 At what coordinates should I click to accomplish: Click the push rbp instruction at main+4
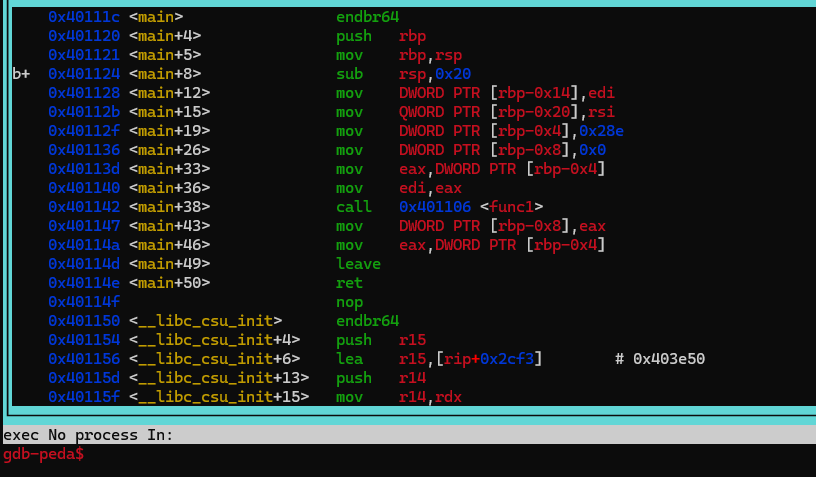(x=381, y=36)
